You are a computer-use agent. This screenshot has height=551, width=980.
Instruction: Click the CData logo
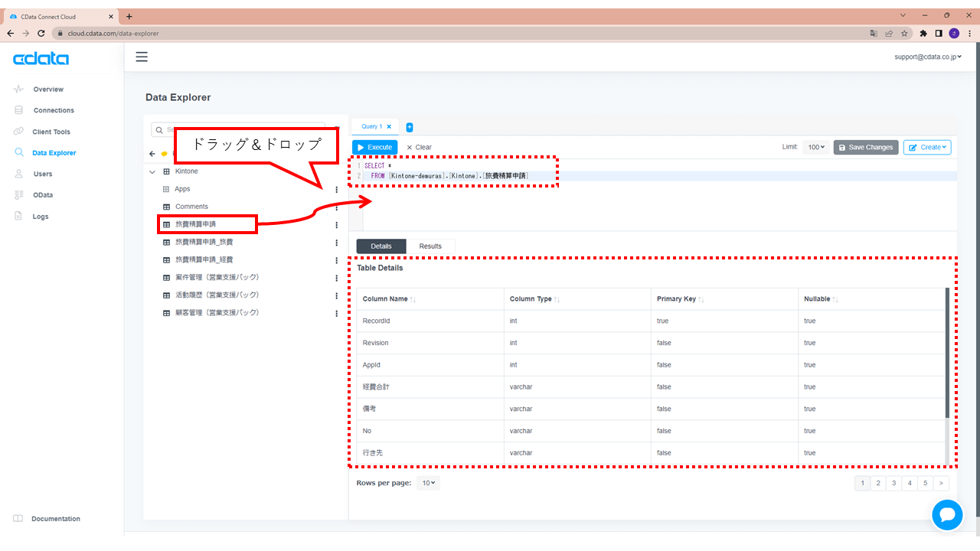click(41, 59)
